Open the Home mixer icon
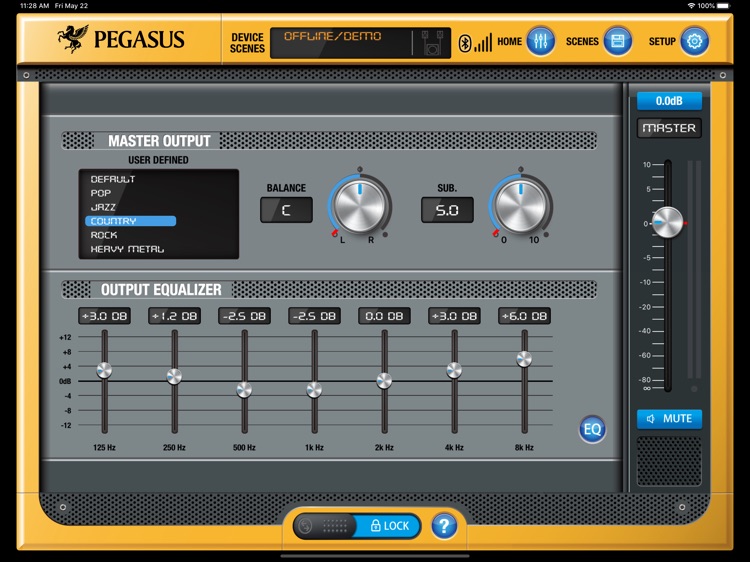This screenshot has width=750, height=562. click(x=540, y=42)
